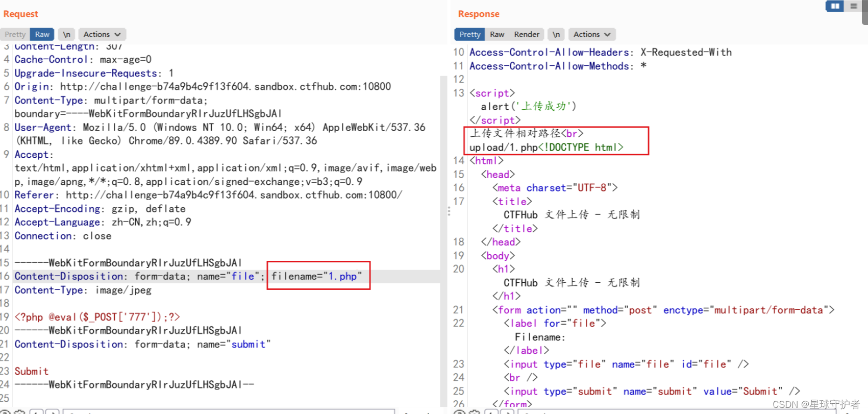The width and height of the screenshot is (868, 414).
Task: Click the <body> tag on line 19
Action: pos(498,256)
